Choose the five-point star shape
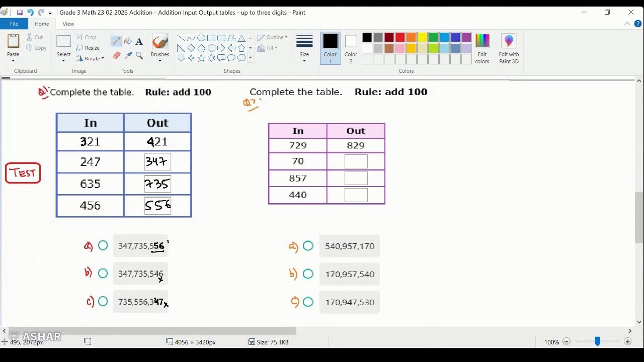 click(201, 58)
